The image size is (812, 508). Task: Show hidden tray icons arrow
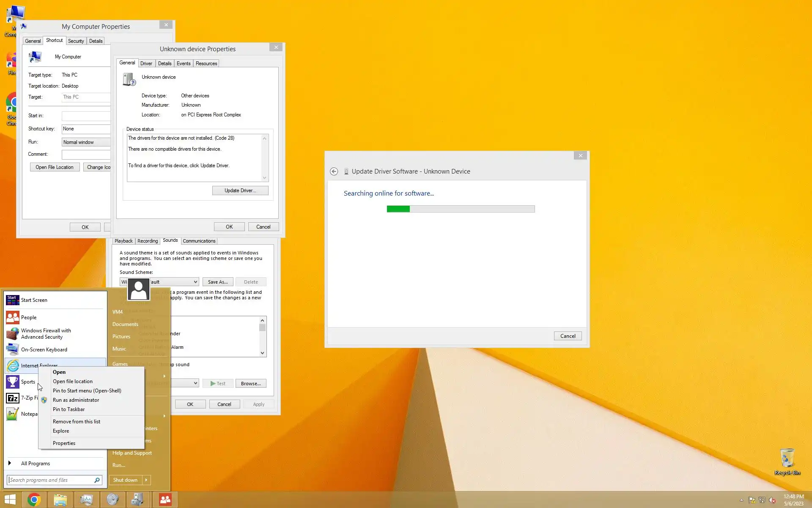(x=741, y=500)
